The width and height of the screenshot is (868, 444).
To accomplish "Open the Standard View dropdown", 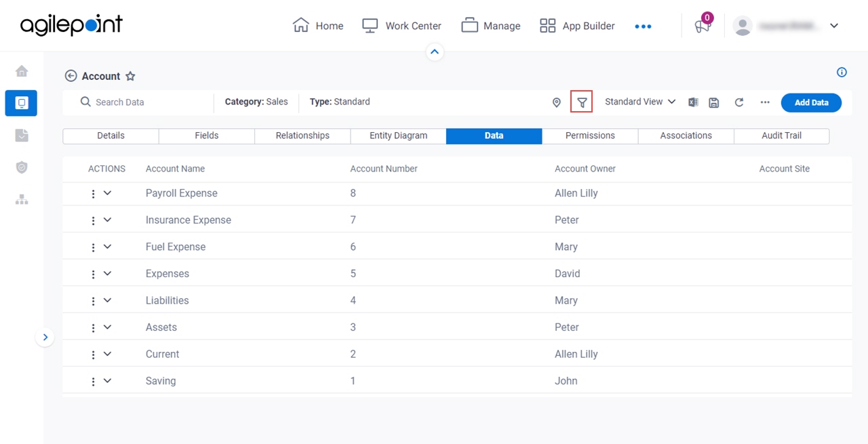I will pyautogui.click(x=640, y=102).
